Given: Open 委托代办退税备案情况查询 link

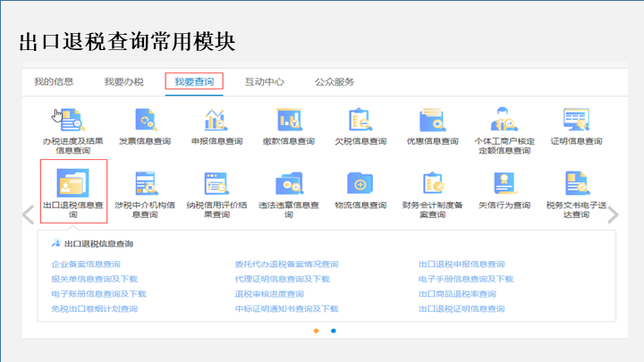Looking at the screenshot, I should [x=286, y=264].
